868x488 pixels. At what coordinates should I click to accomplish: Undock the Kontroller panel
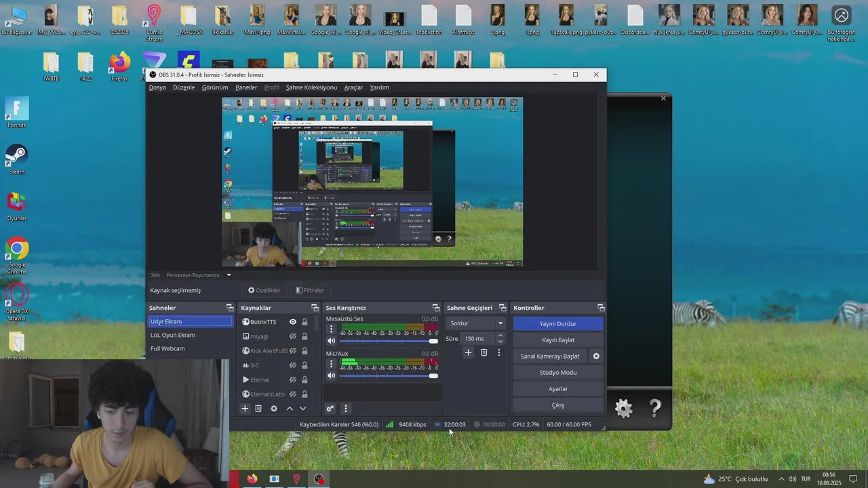coord(601,308)
